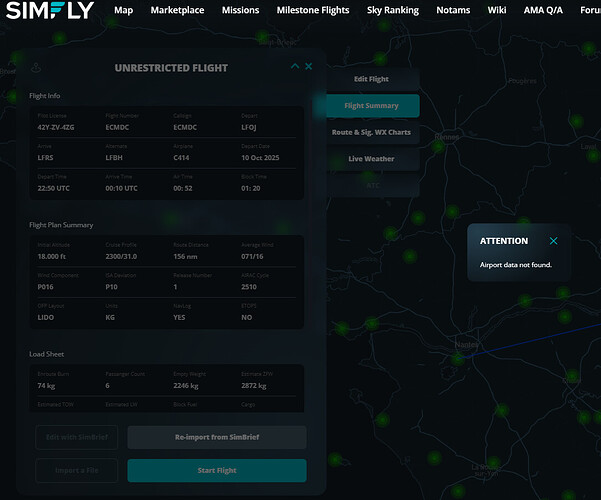Open Route & Sig. WX Charts tab
601x500 pixels.
[x=370, y=132]
